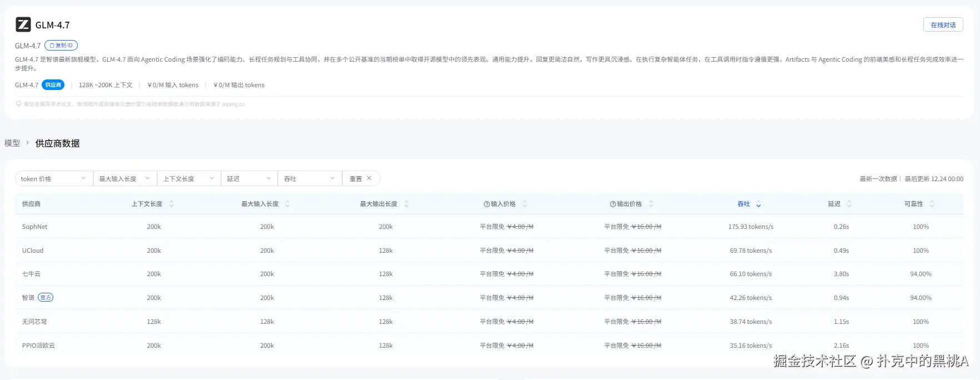Select the 智谱 provider name

[x=28, y=298]
